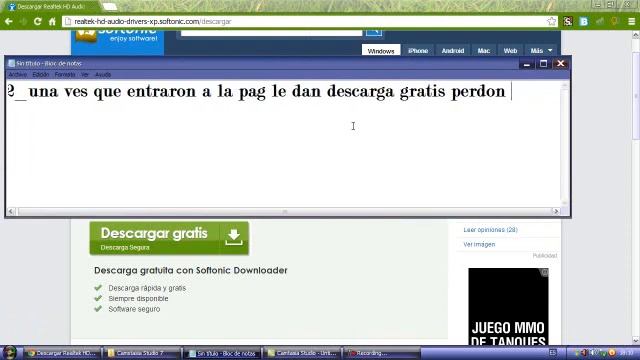Screen dimensions: 640x360
Task: Open the Ayuda menu in Notepad
Action: pyautogui.click(x=103, y=75)
